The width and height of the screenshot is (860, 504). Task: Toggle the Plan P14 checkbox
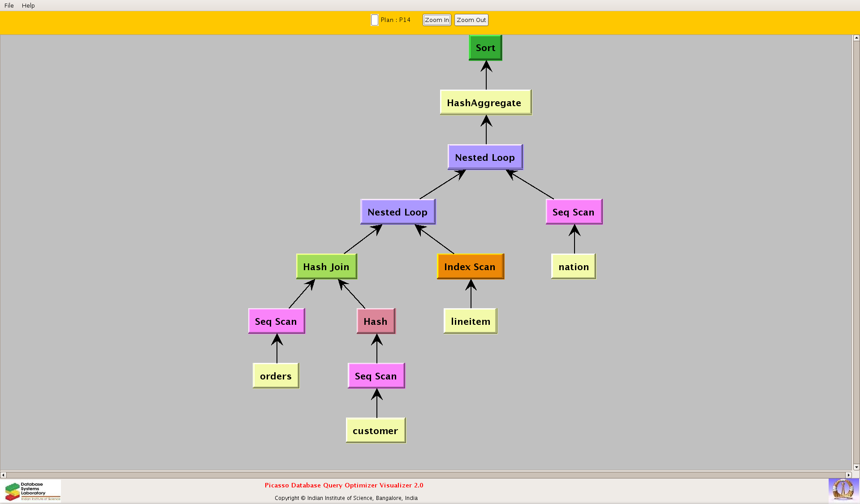(375, 20)
